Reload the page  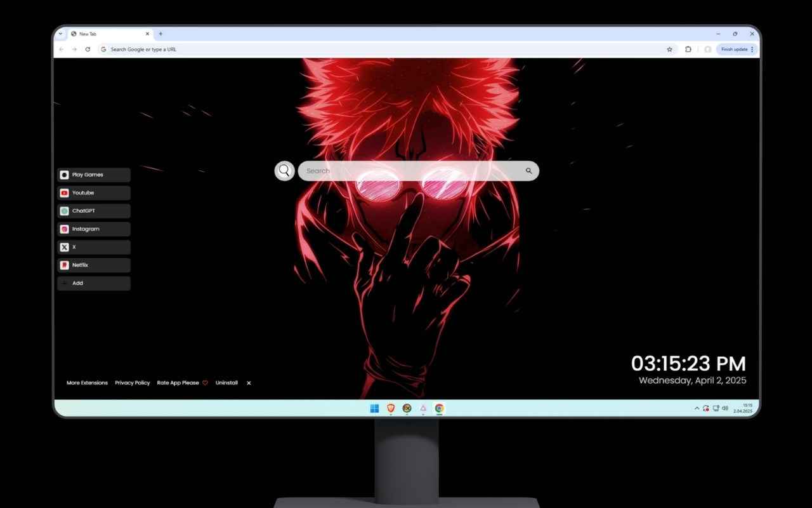click(88, 50)
